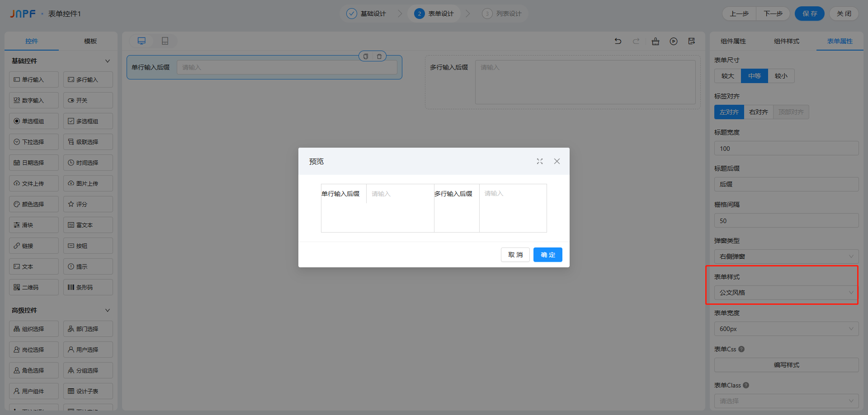Click the 标题后缀 input field
868x415 pixels.
tap(787, 184)
